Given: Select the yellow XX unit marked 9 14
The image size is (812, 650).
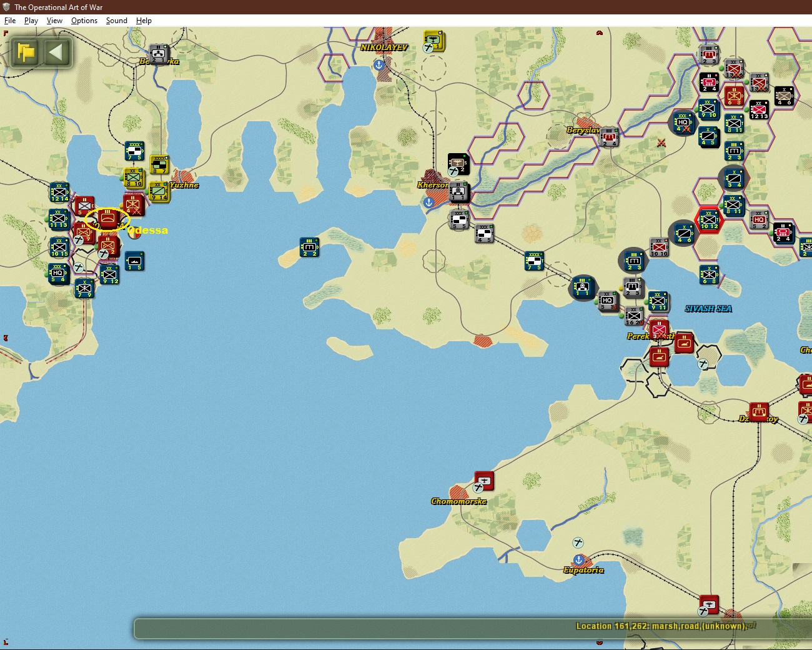Looking at the screenshot, I should pyautogui.click(x=159, y=192).
